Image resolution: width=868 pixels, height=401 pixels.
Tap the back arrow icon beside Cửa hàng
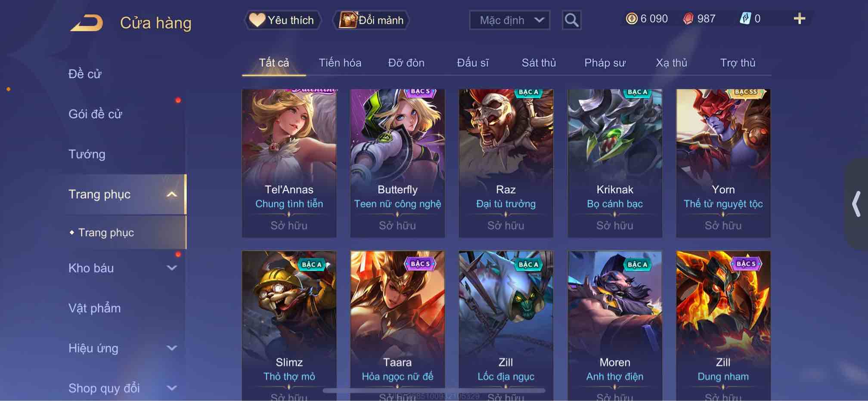point(87,23)
